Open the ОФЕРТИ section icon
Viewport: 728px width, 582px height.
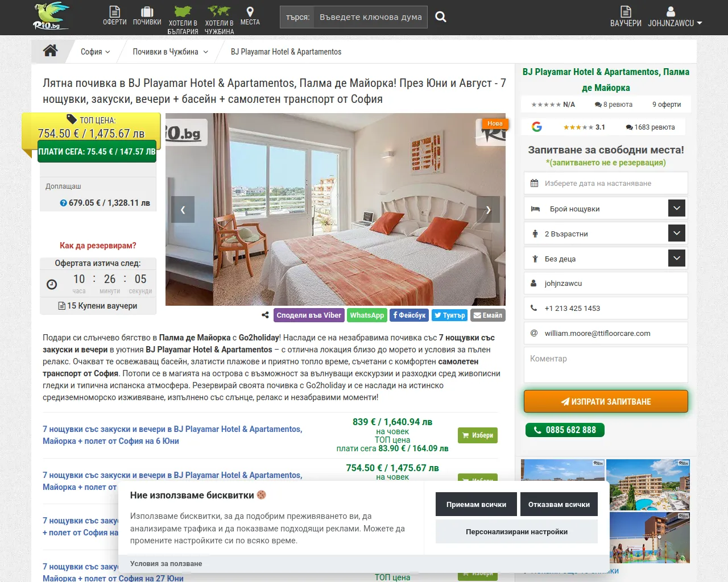[x=114, y=13]
